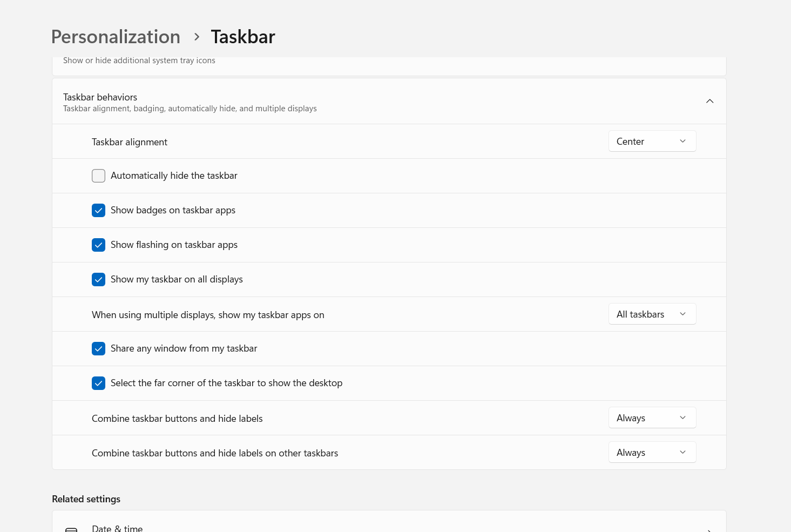Uncheck Show badges on taskbar apps
This screenshot has width=791, height=532.
click(98, 210)
